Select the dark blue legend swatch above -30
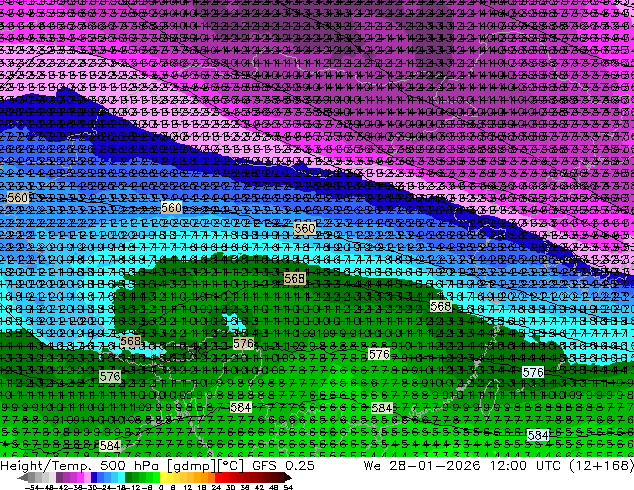The image size is (634, 490). point(94,477)
